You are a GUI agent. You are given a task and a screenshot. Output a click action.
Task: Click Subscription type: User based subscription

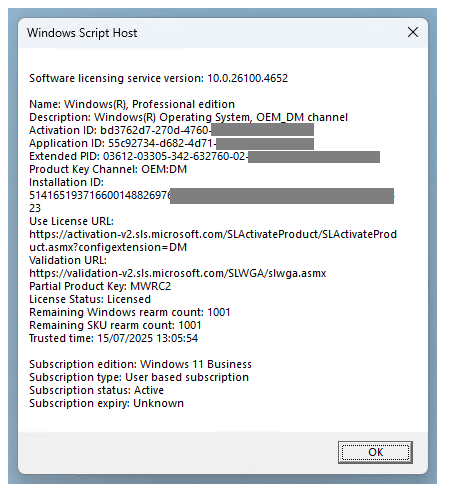[x=139, y=377]
